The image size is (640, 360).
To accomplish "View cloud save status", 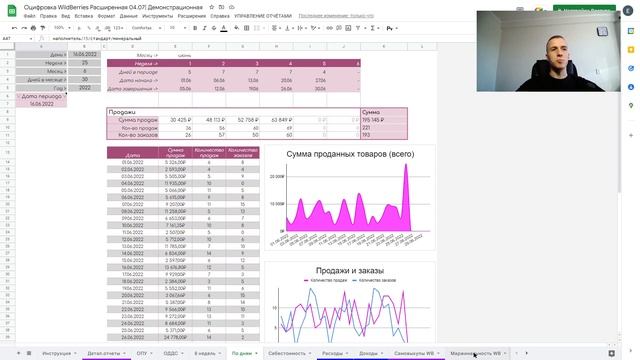I will pyautogui.click(x=231, y=7).
